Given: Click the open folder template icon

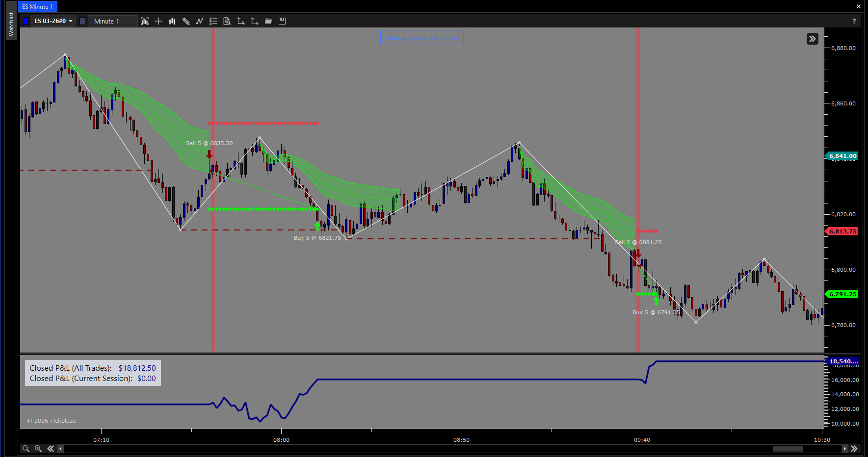Looking at the screenshot, I should 268,21.
